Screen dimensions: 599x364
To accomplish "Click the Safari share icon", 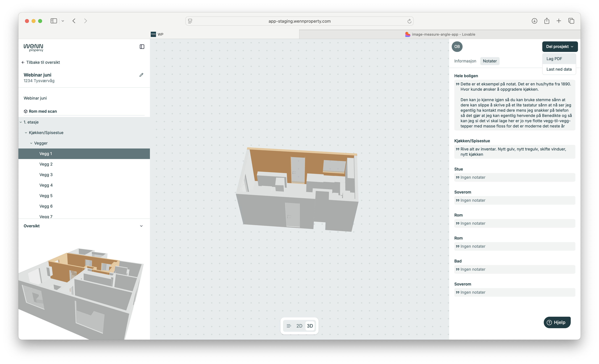I will (547, 21).
